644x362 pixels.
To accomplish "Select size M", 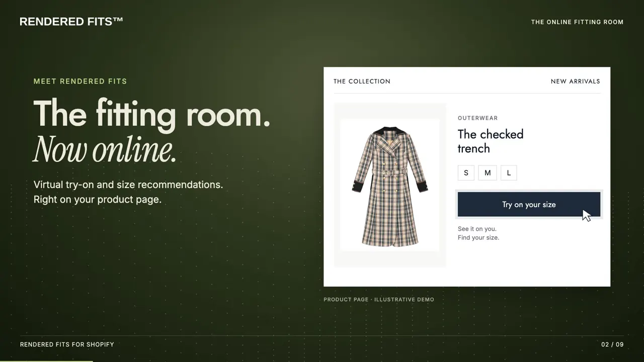I will 488,173.
